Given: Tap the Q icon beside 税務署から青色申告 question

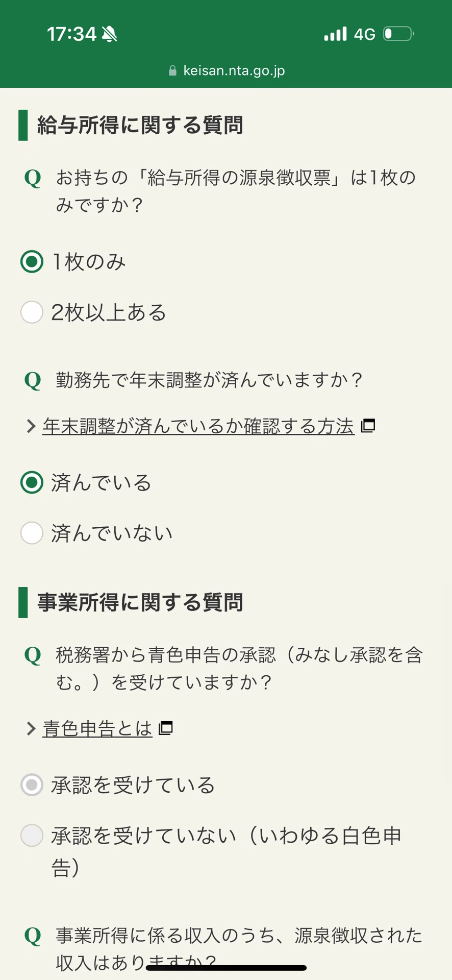Looking at the screenshot, I should (x=33, y=655).
